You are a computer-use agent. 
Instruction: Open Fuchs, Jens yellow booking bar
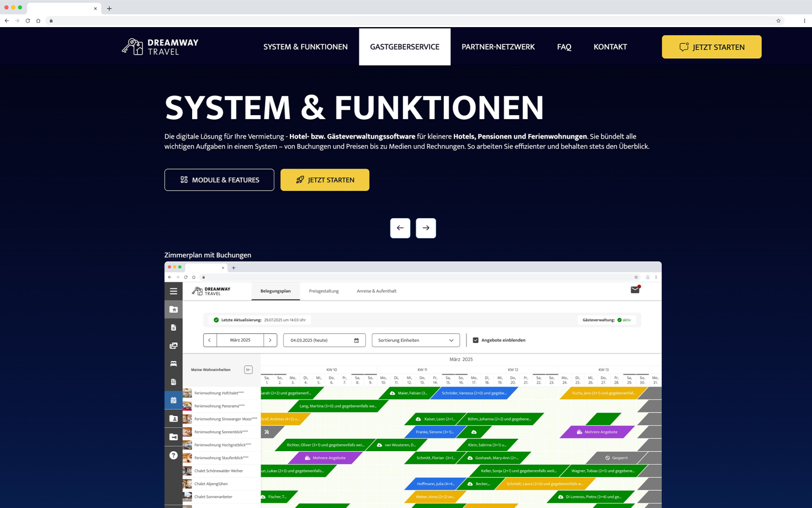tap(604, 393)
